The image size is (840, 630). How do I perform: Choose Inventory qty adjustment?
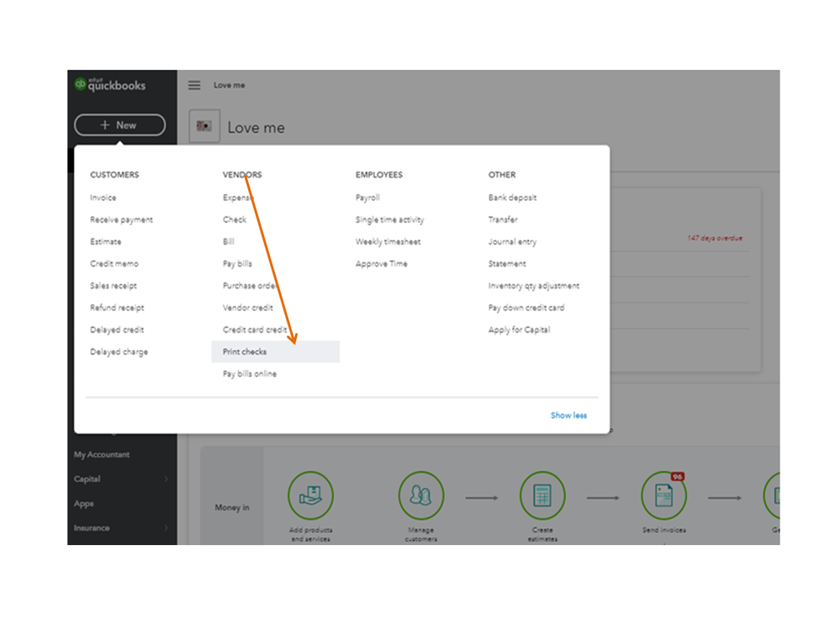click(534, 285)
